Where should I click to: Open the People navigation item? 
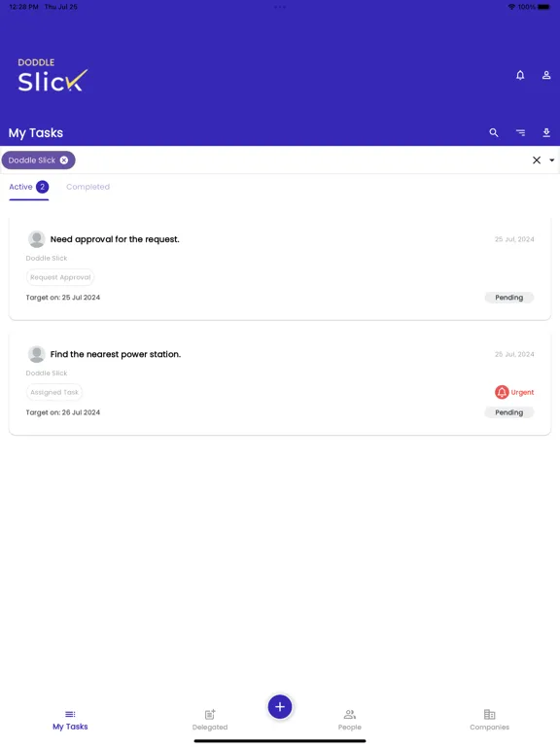350,720
